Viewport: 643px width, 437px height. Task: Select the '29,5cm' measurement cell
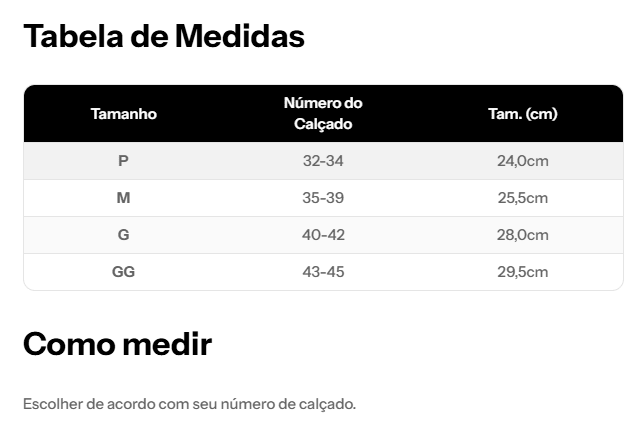(522, 272)
